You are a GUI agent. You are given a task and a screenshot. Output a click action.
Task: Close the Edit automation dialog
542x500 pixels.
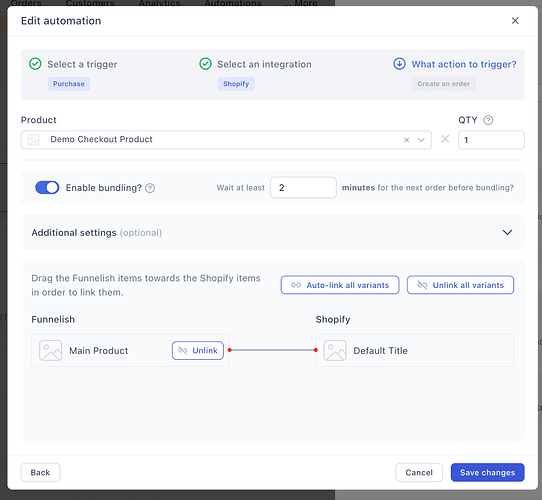515,21
